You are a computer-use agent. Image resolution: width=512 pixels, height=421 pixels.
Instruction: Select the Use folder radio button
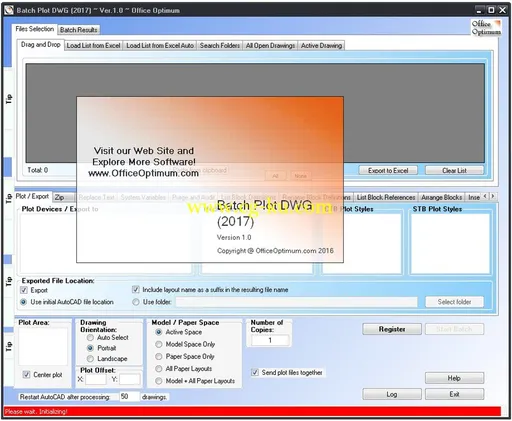136,302
